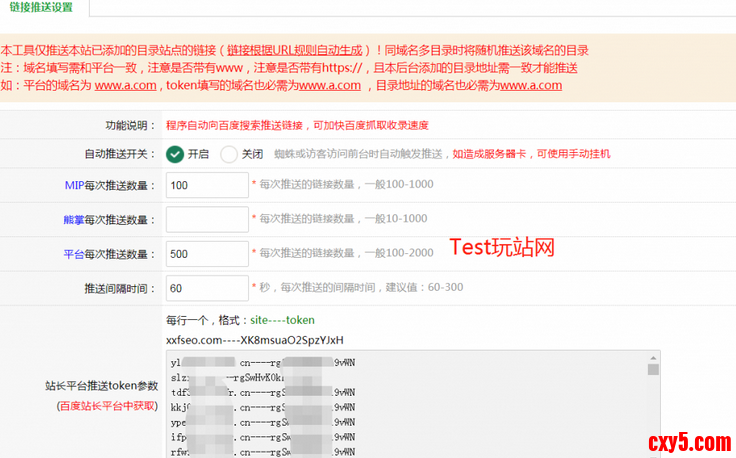
Task: Click first token line starting with yl
Action: click(x=262, y=363)
